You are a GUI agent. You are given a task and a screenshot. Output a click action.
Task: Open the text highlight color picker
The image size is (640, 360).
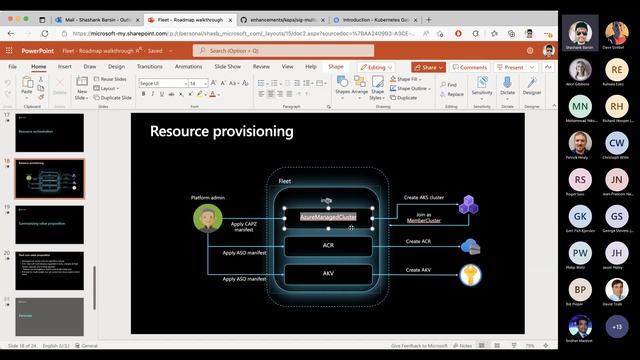(x=200, y=94)
